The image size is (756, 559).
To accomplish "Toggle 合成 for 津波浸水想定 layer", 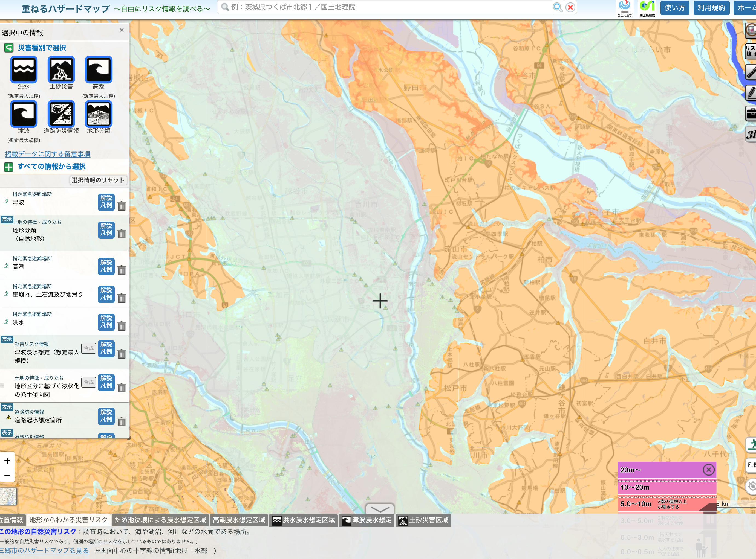I will pyautogui.click(x=89, y=348).
